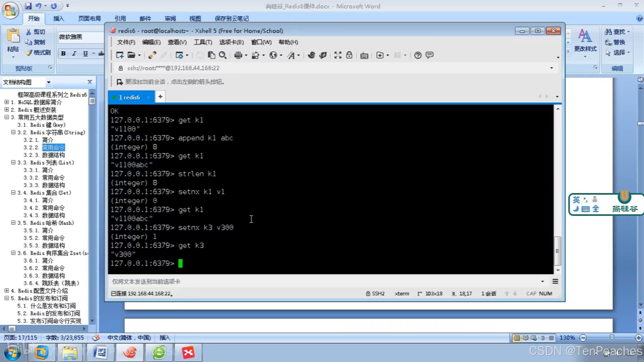Switch to the Word Insert ribbon tab
Viewport: 644px width, 362px height.
[59, 19]
